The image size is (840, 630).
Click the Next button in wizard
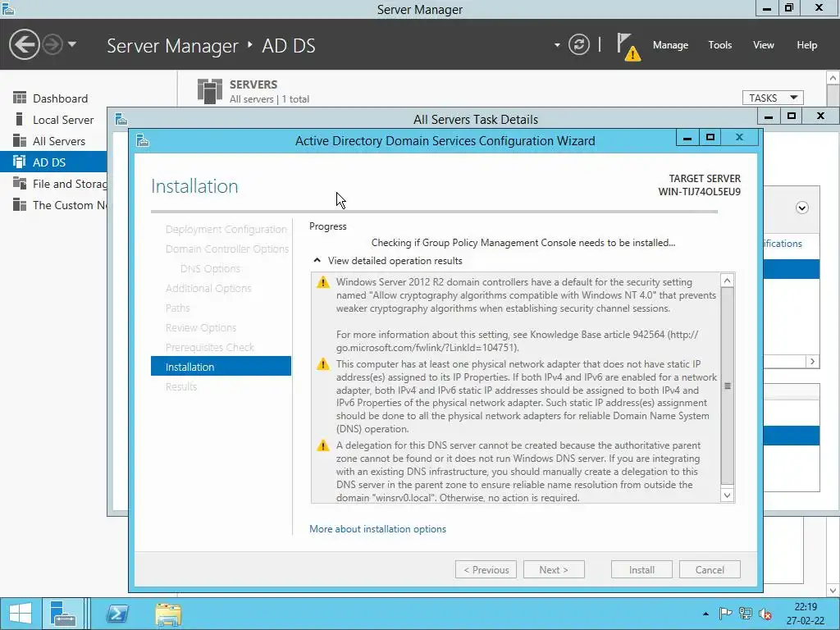point(554,570)
